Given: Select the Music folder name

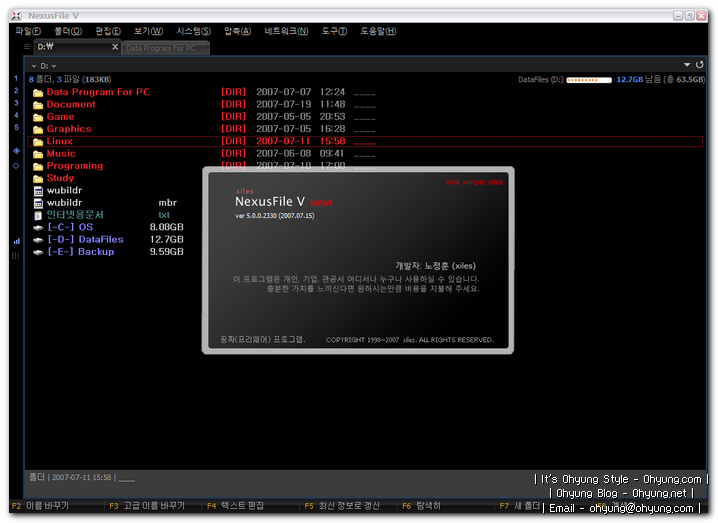Looking at the screenshot, I should (61, 154).
